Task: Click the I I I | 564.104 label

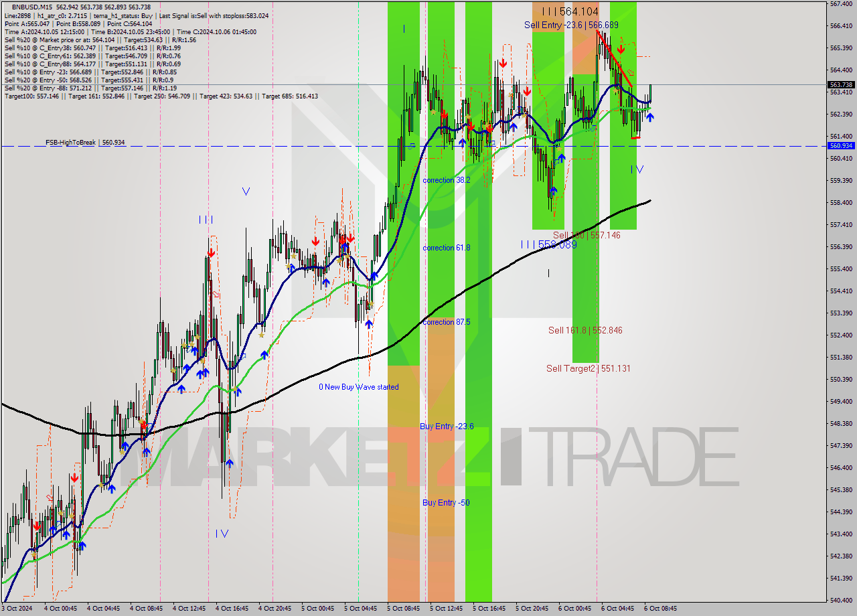Action: click(570, 11)
